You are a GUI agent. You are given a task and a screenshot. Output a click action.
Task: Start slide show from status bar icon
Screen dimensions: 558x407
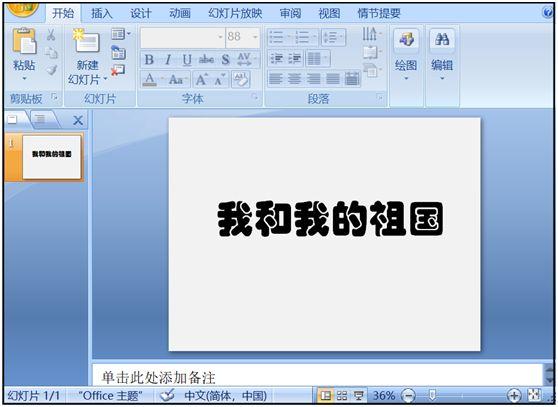tap(358, 395)
